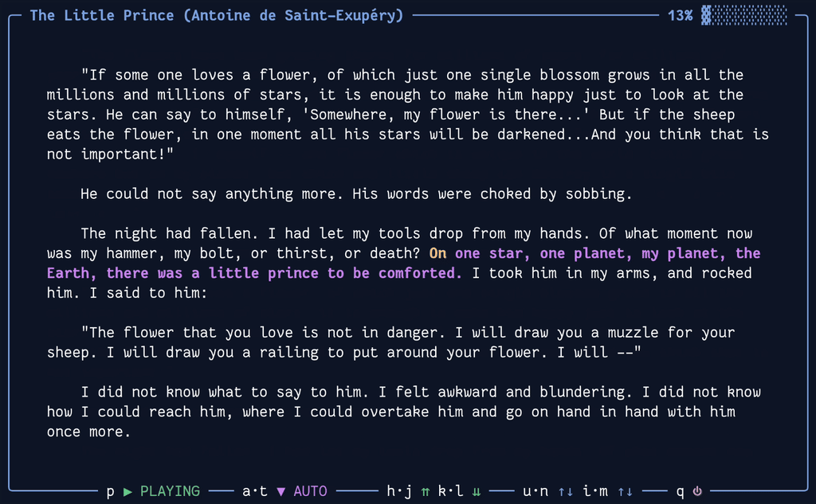The height and width of the screenshot is (504, 816).
Task: Click the purple power icon next to q
Action: 696,491
